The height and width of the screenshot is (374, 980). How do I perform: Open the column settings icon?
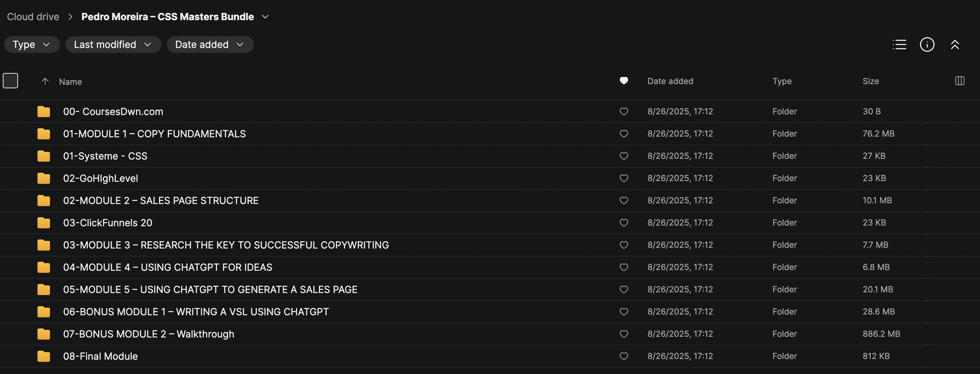pos(960,81)
